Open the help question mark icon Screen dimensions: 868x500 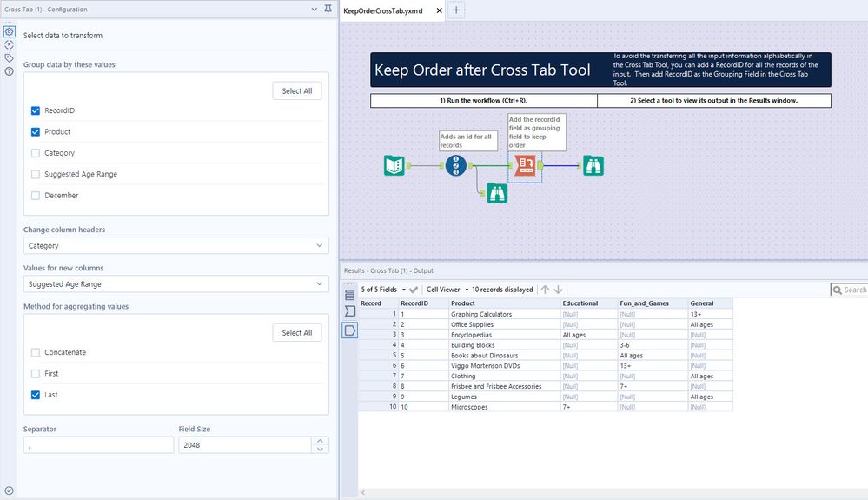click(9, 71)
